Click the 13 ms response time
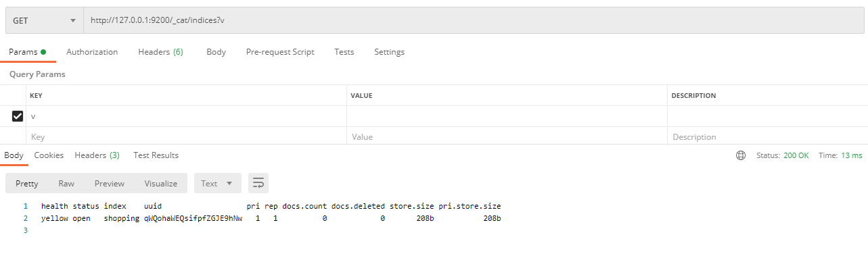Image resolution: width=868 pixels, height=256 pixels. [851, 155]
